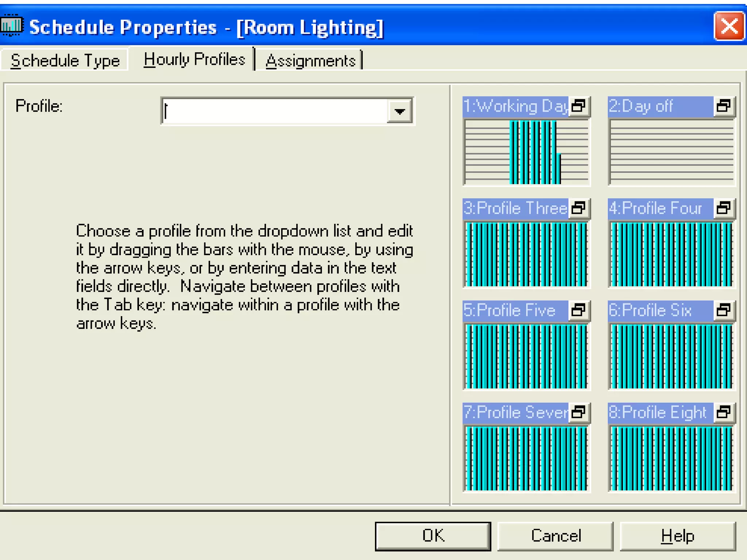This screenshot has width=747, height=560.
Task: Click restore icon on Working Day profile
Action: pyautogui.click(x=578, y=106)
